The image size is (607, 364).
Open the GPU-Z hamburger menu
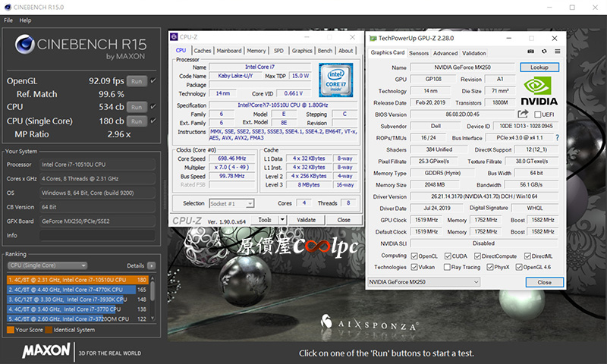[x=558, y=52]
